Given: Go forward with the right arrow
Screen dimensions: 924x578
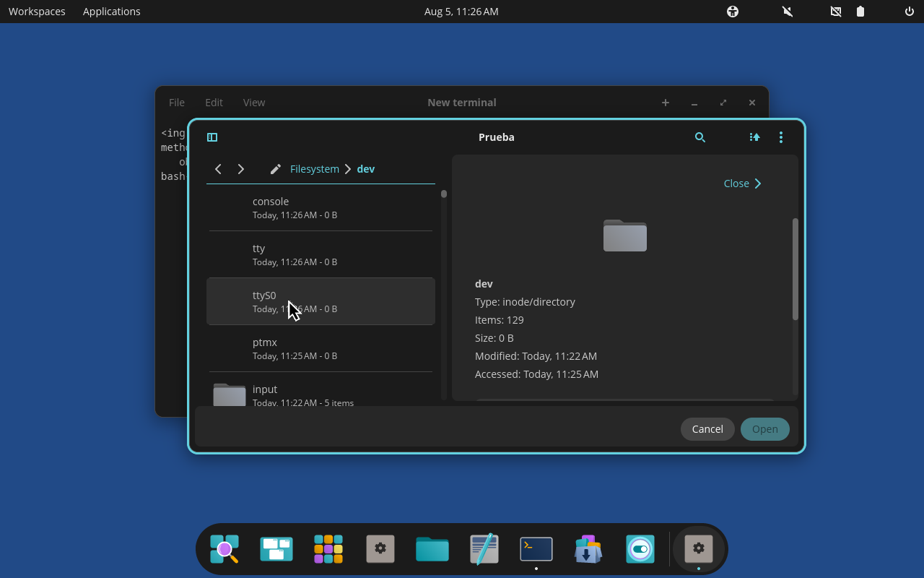Looking at the screenshot, I should [241, 169].
